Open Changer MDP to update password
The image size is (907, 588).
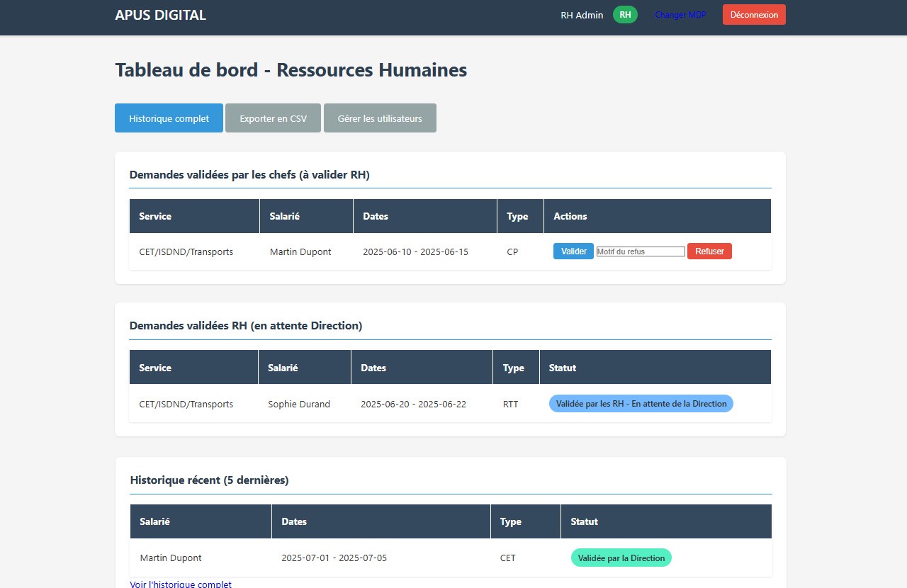pyautogui.click(x=680, y=14)
